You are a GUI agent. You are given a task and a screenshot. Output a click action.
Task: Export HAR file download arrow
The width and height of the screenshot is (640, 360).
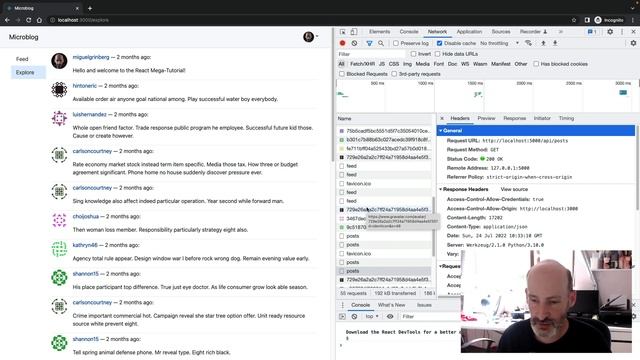pyautogui.click(x=555, y=43)
